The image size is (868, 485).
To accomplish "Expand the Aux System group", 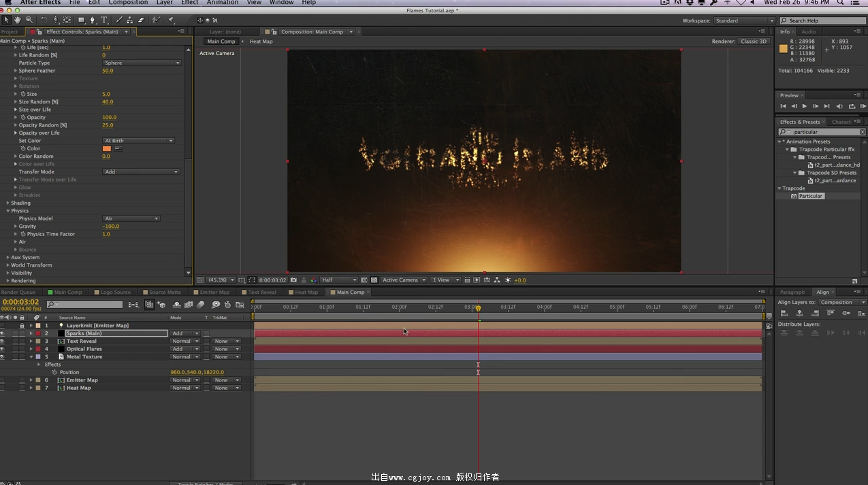I will tap(8, 257).
